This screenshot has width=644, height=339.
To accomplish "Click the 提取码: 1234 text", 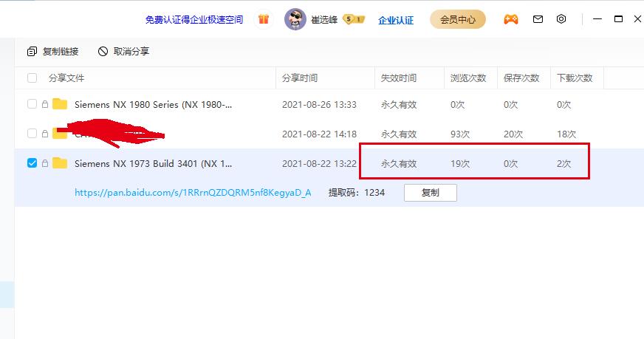I will pyautogui.click(x=357, y=192).
